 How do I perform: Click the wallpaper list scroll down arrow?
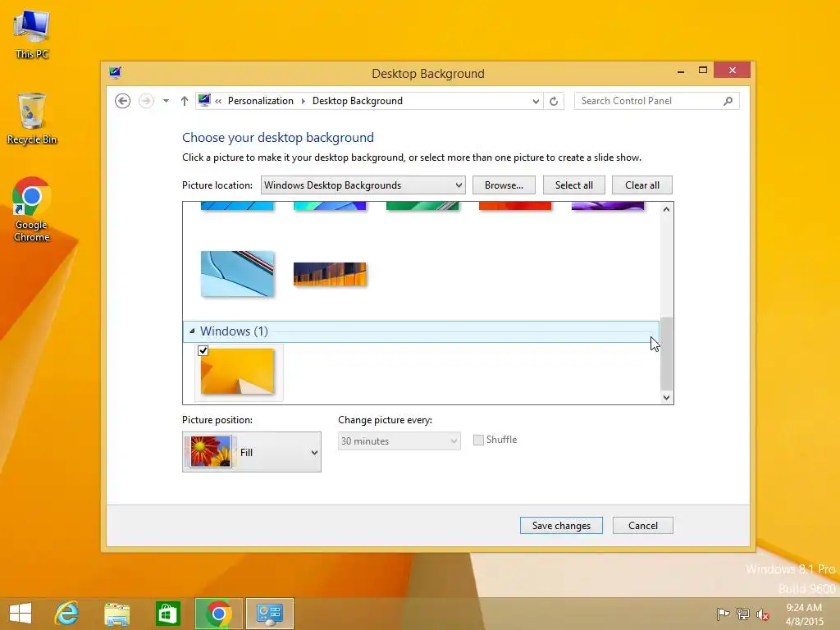tap(666, 397)
